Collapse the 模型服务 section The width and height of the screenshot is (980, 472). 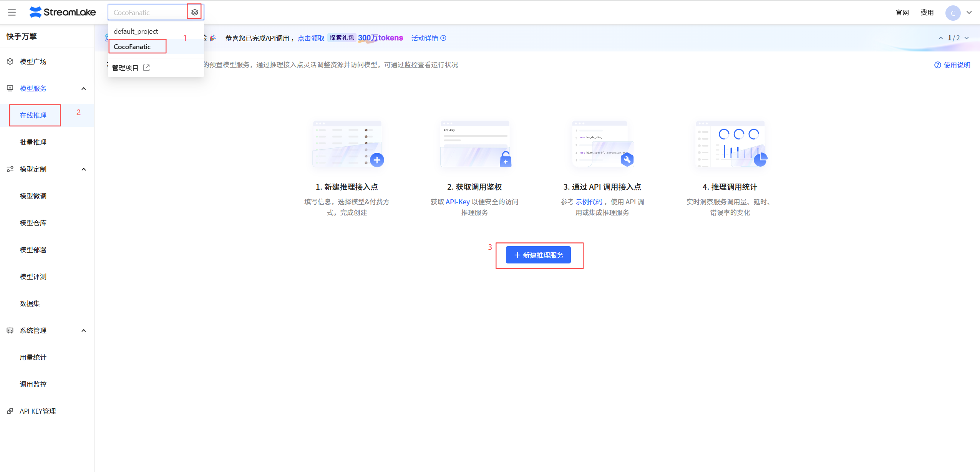tap(84, 89)
